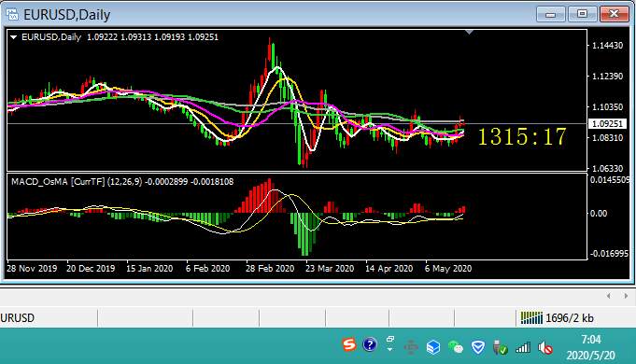Open the network signal bars tray icon
This screenshot has width=636, height=364.
click(523, 347)
